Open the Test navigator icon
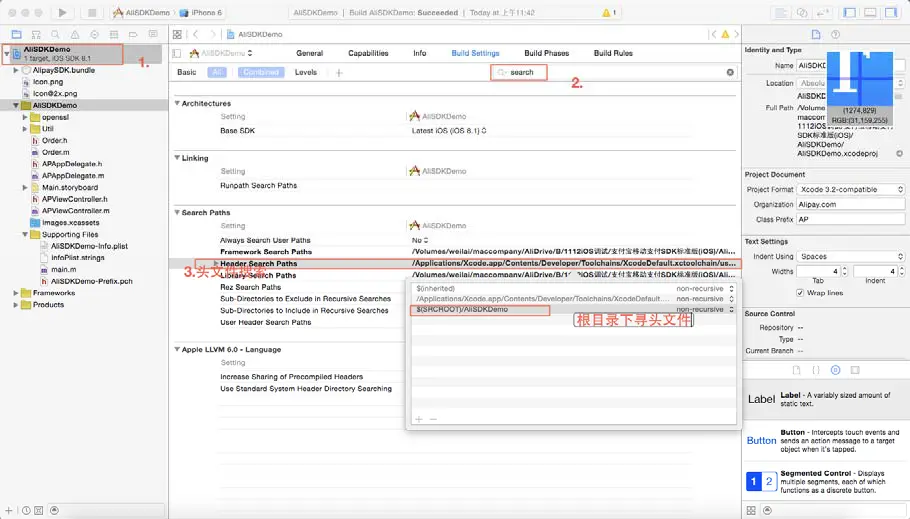The height and width of the screenshot is (519, 910). [94, 34]
